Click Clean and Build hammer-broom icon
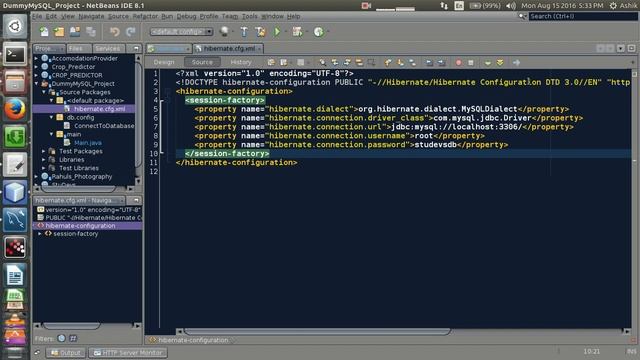Viewport: 640px width, 360px height. (260, 31)
